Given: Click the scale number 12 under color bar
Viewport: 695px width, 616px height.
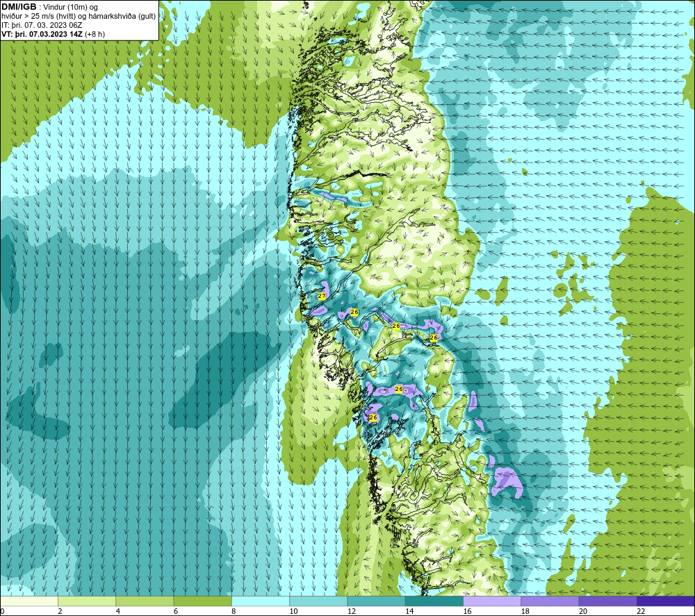Looking at the screenshot, I should (352, 611).
